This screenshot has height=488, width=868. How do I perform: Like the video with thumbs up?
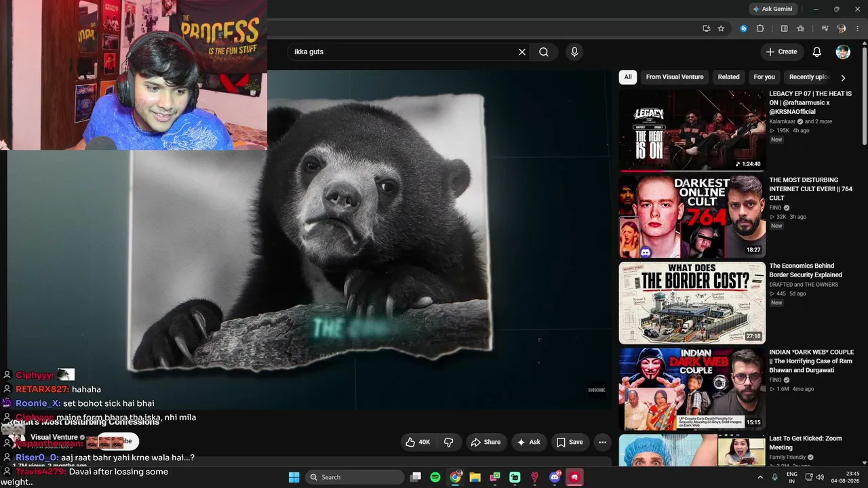point(418,442)
